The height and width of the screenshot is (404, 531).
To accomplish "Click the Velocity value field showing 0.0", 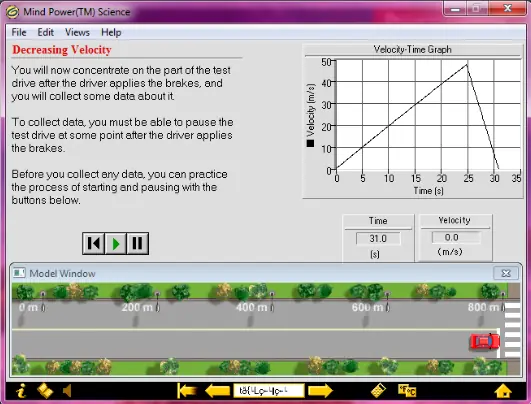I will [455, 237].
